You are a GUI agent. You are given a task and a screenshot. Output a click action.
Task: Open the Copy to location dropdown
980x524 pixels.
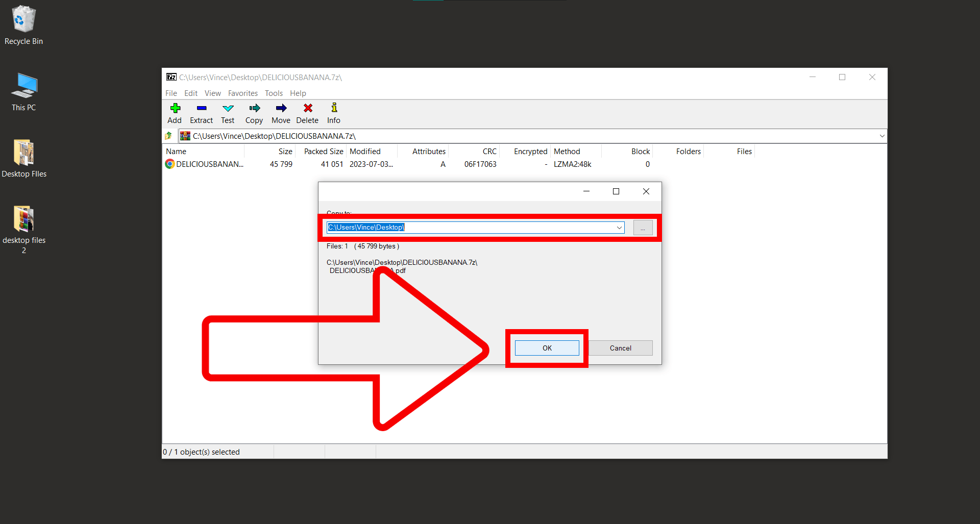tap(619, 227)
